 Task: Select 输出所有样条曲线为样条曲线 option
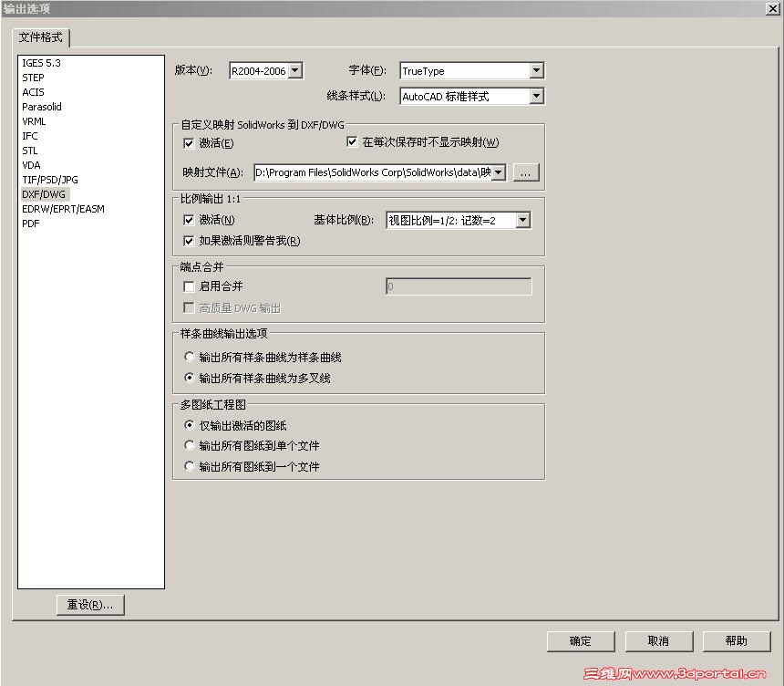click(x=189, y=358)
